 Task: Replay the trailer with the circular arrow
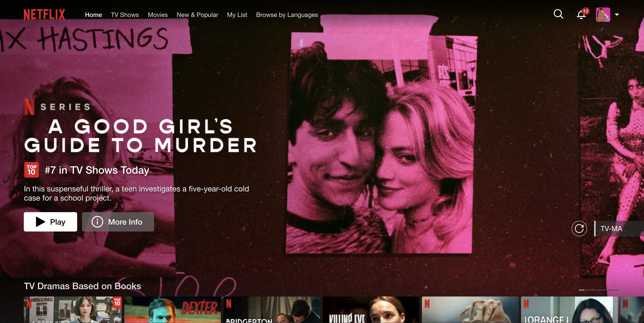[x=579, y=228]
